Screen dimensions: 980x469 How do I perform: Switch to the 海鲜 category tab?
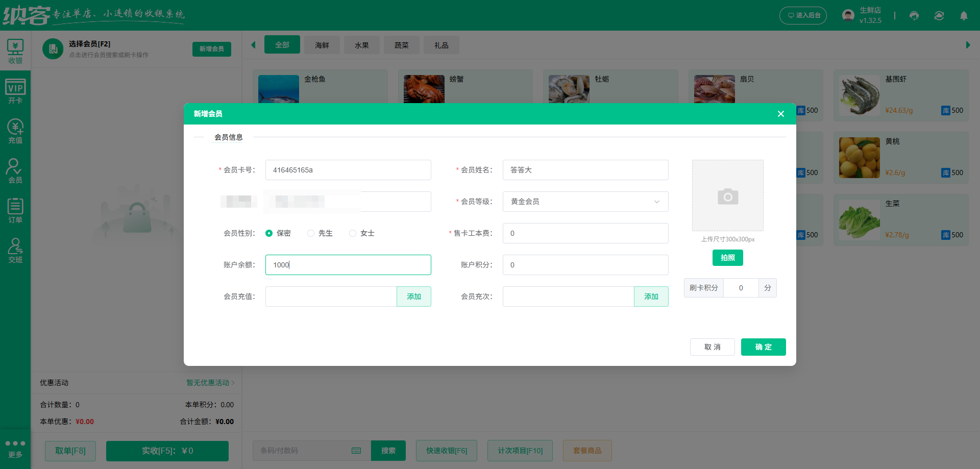[x=322, y=45]
